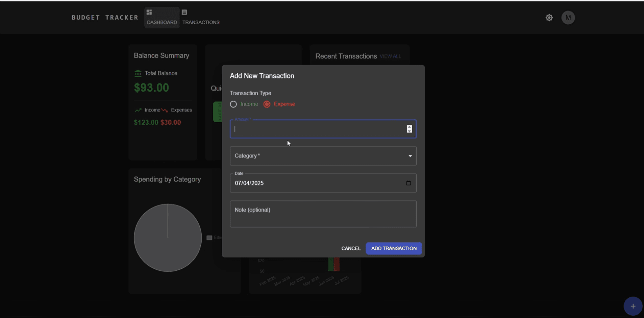This screenshot has width=644, height=318.
Task: Click the dashboard grid icon
Action: (149, 12)
